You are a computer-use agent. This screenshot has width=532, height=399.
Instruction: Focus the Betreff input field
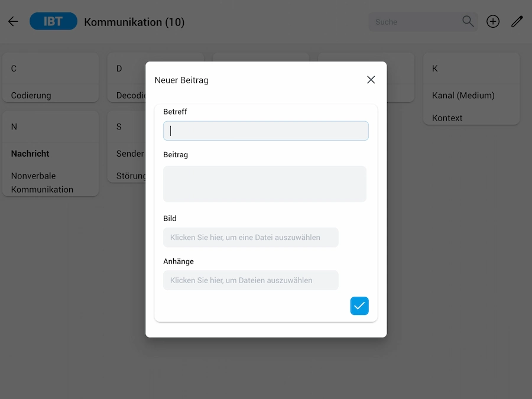tap(265, 131)
